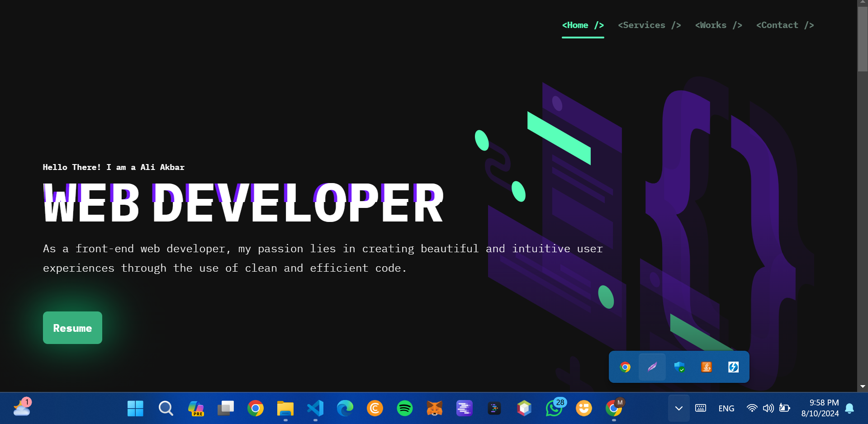Open the MetaMask fox icon
The width and height of the screenshot is (868, 424).
tap(434, 408)
